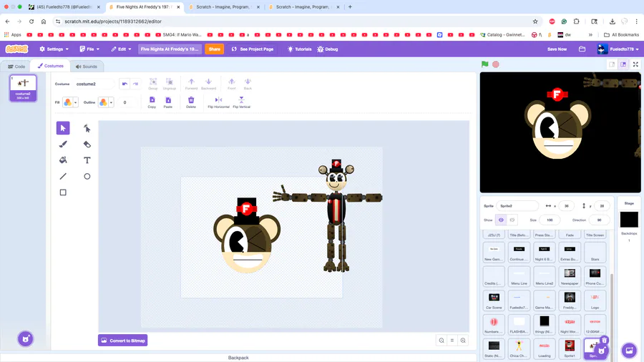Flip the costume horizontally
The width and height of the screenshot is (644, 362).
click(218, 102)
